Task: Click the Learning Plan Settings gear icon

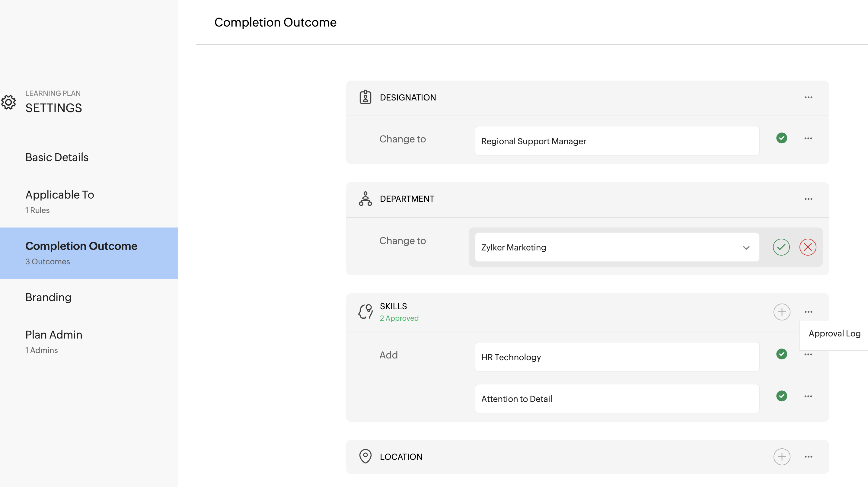Action: pyautogui.click(x=8, y=102)
